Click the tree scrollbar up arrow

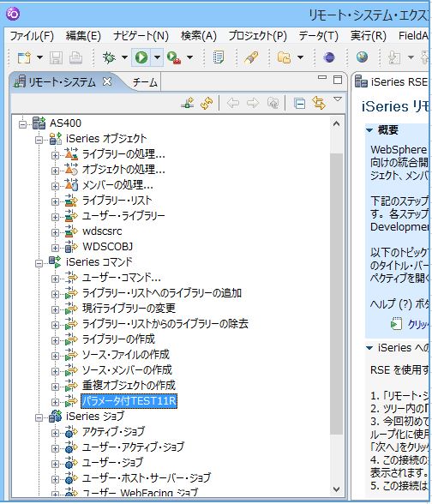tap(337, 123)
